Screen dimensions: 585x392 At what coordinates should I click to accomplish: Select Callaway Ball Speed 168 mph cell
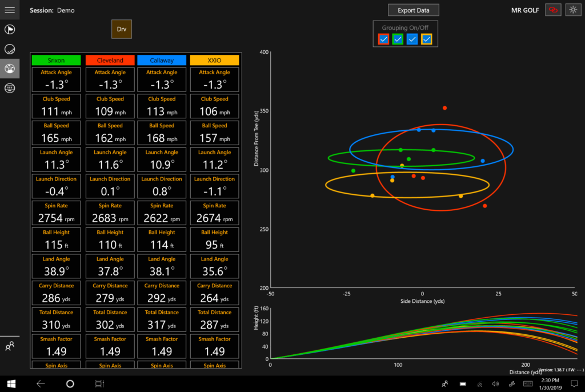(162, 133)
